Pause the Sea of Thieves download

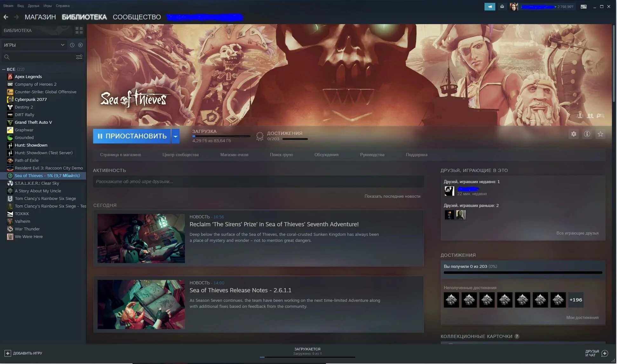click(x=132, y=136)
